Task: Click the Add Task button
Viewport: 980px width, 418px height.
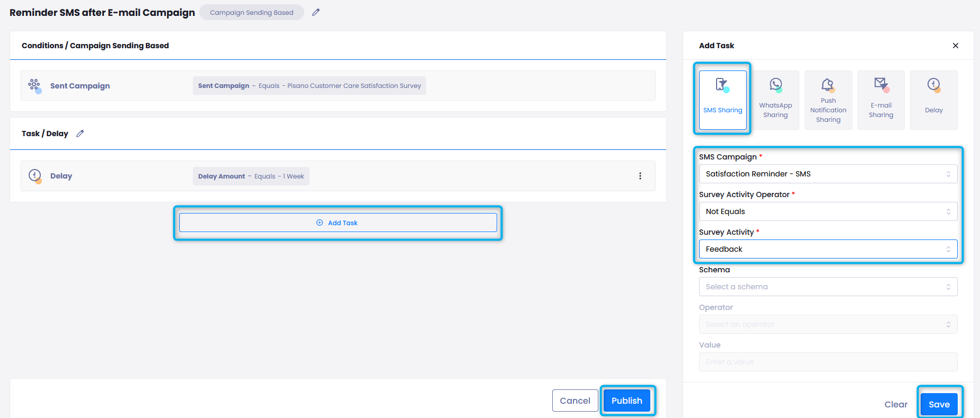Action: (338, 223)
